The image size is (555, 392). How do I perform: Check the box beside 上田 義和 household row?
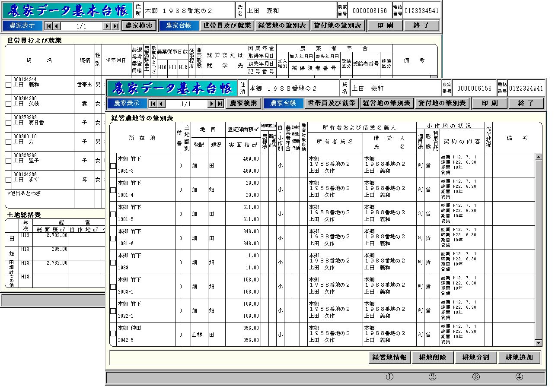tap(8, 85)
